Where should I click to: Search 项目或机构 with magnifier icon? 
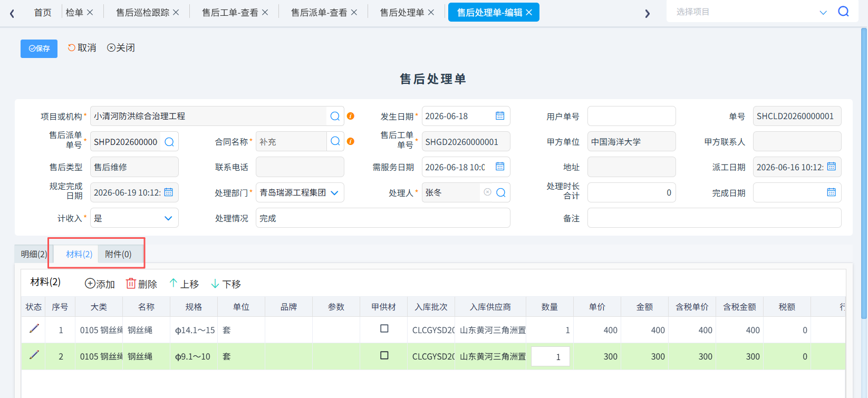[335, 116]
